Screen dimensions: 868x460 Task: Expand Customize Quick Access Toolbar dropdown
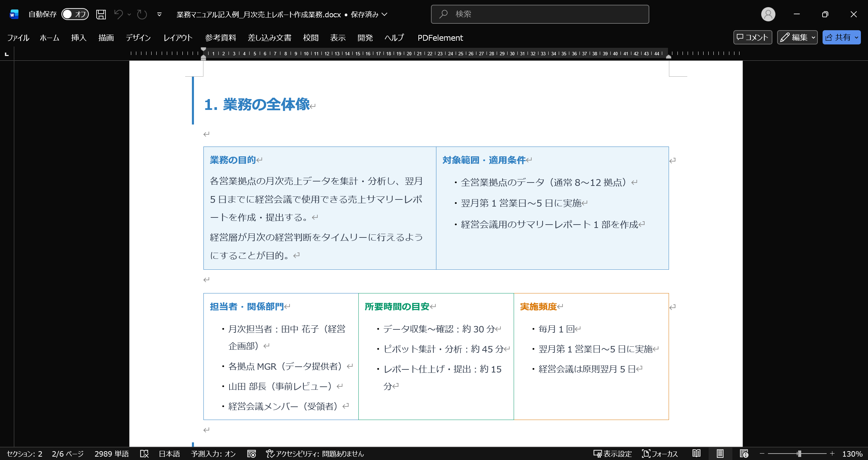pyautogui.click(x=159, y=14)
